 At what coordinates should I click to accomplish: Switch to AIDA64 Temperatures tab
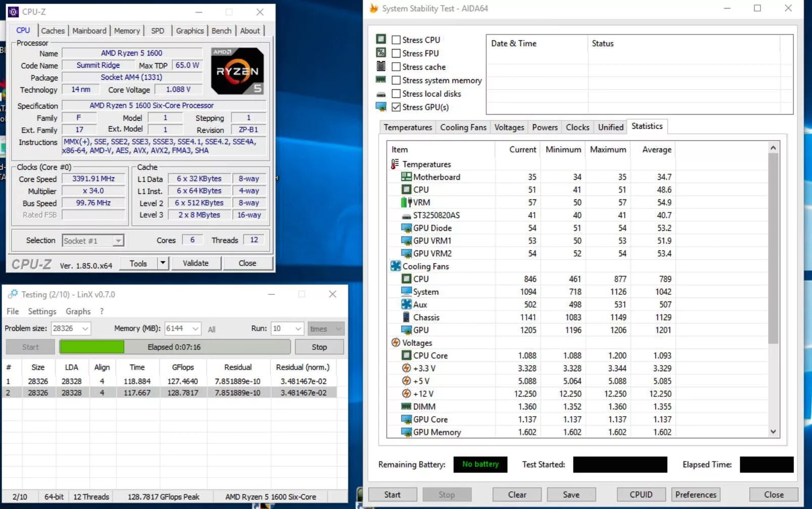(x=408, y=127)
